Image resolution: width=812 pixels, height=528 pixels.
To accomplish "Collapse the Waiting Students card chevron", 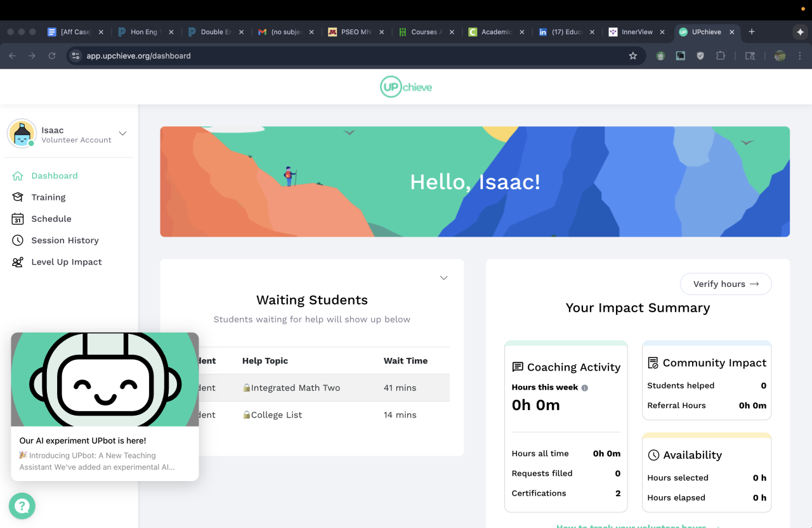I will (x=444, y=278).
